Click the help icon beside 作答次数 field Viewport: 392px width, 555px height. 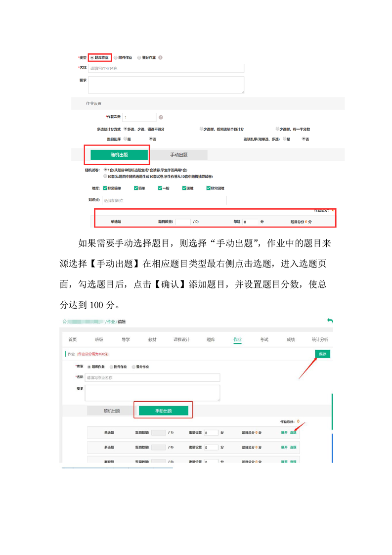(161, 117)
